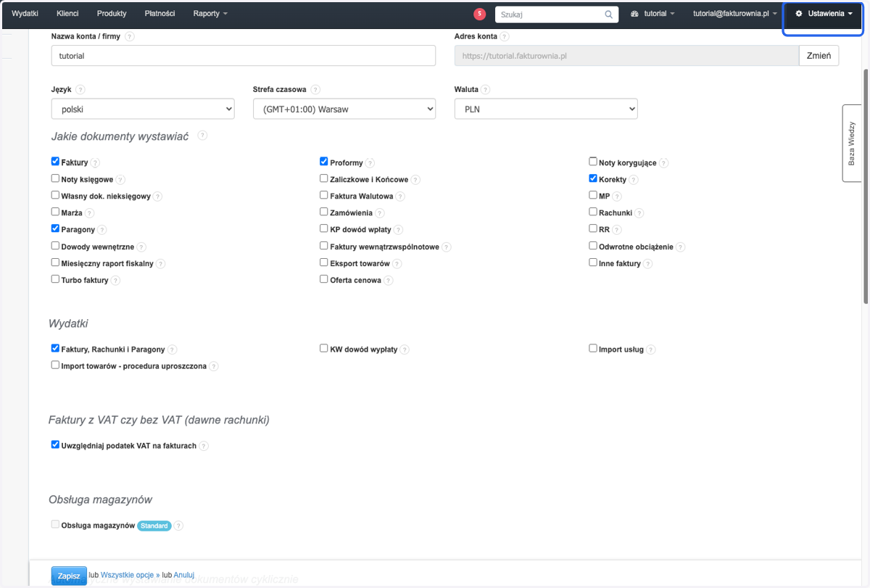
Task: Enable Noty korygujące checkbox
Action: [593, 162]
